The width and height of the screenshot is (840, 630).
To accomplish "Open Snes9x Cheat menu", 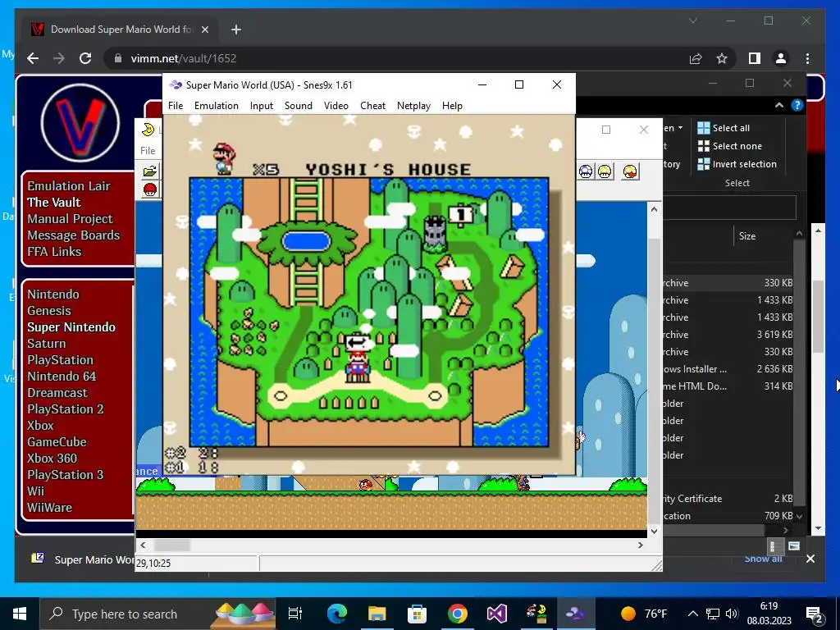I will point(373,106).
